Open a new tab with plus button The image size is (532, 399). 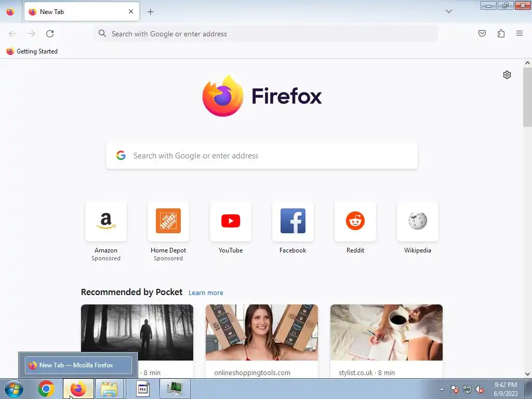pyautogui.click(x=150, y=12)
